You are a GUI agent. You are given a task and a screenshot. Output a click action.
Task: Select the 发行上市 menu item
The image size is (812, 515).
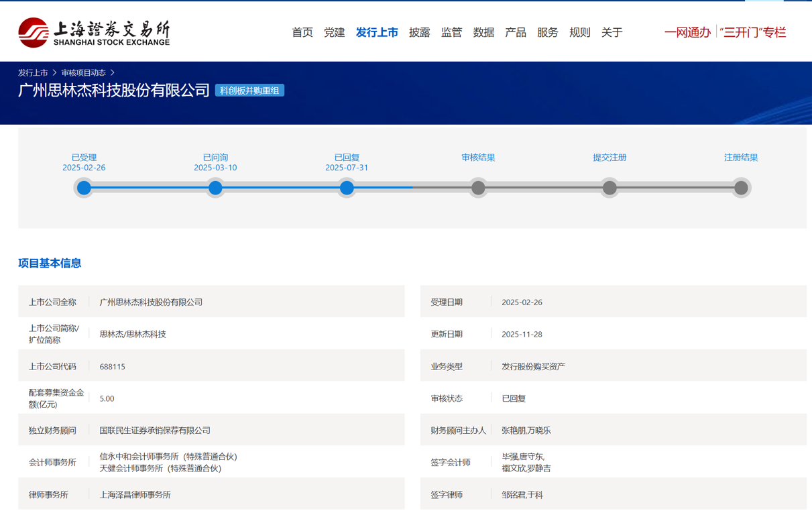coord(377,32)
